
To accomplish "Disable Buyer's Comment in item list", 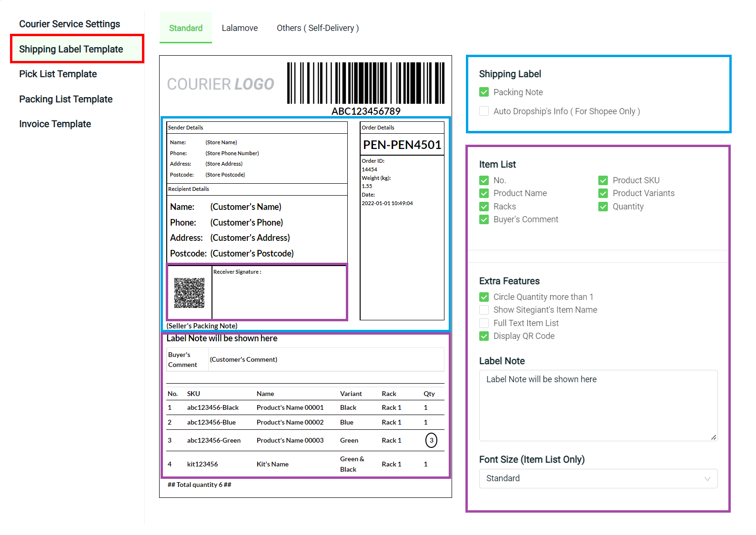I will 484,219.
